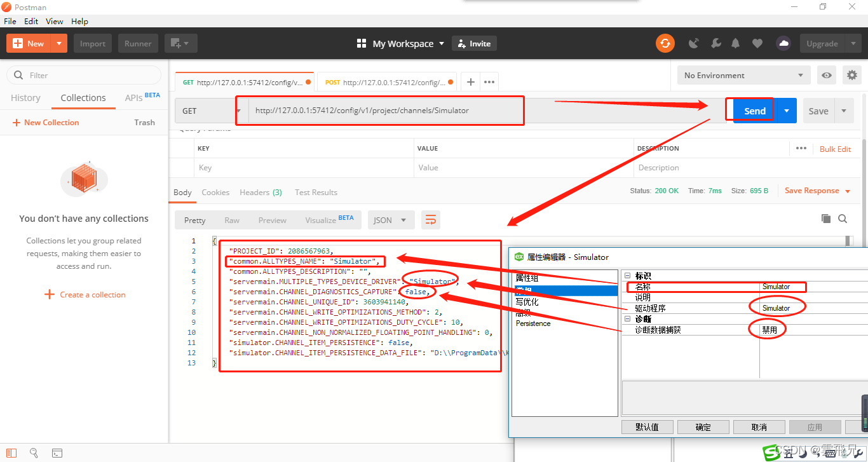Copy the response with the copy icon
The height and width of the screenshot is (462, 868).
click(826, 219)
